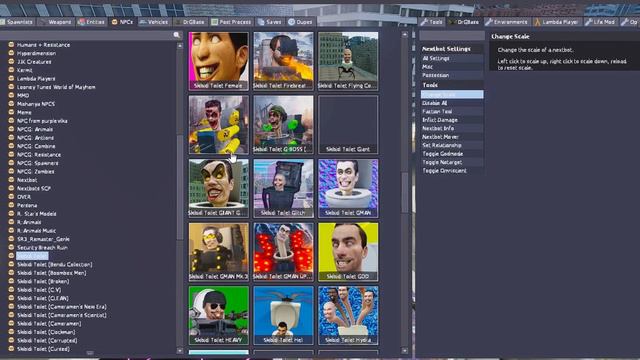Select the Inflict Damage tool
Viewport: 640px width, 360px height.
[x=452, y=120]
